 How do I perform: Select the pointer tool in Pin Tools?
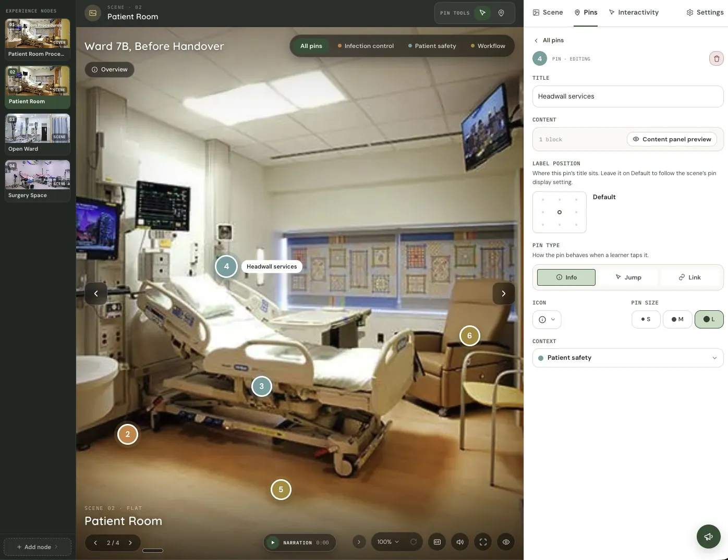(482, 13)
